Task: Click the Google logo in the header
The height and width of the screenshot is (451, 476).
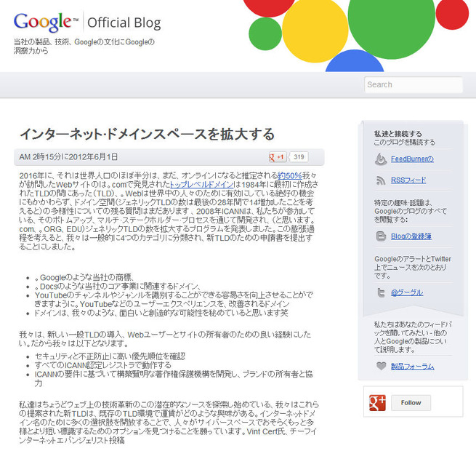Action: (46, 22)
